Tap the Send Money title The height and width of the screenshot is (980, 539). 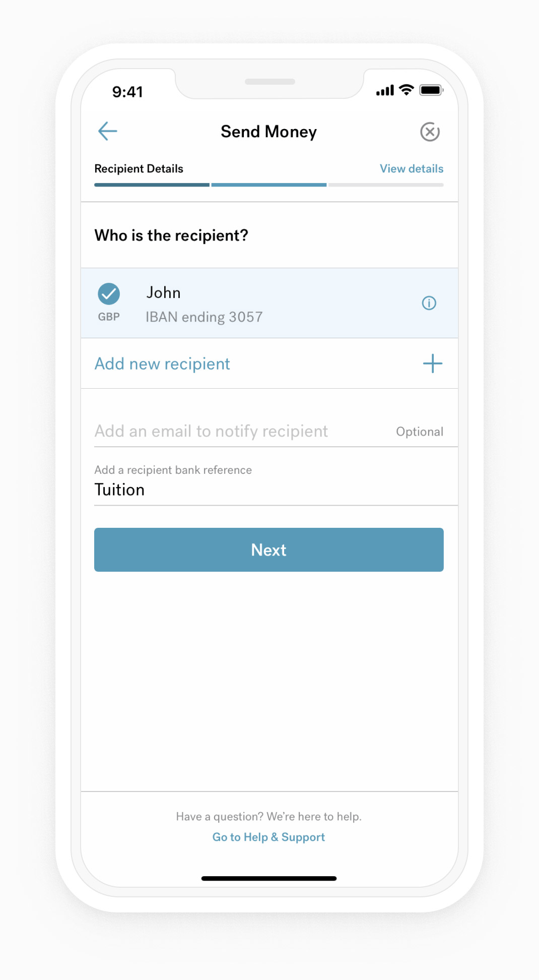click(268, 132)
